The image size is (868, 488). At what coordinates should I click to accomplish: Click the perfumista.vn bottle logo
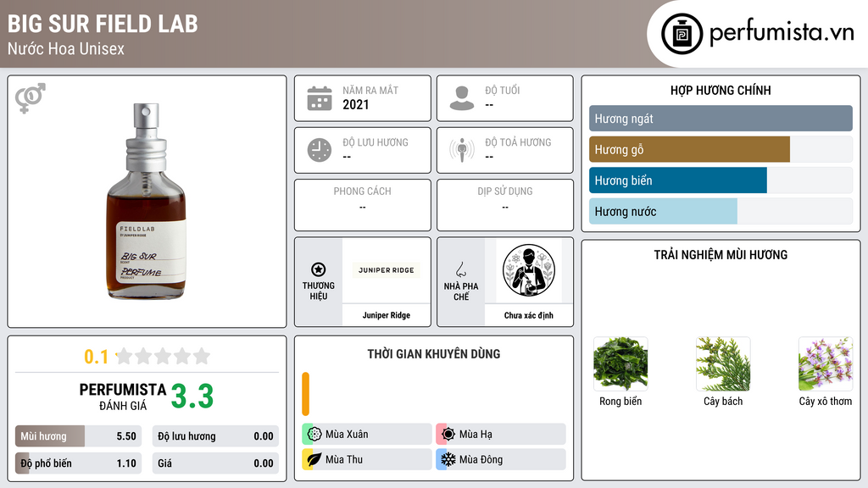coord(682,34)
